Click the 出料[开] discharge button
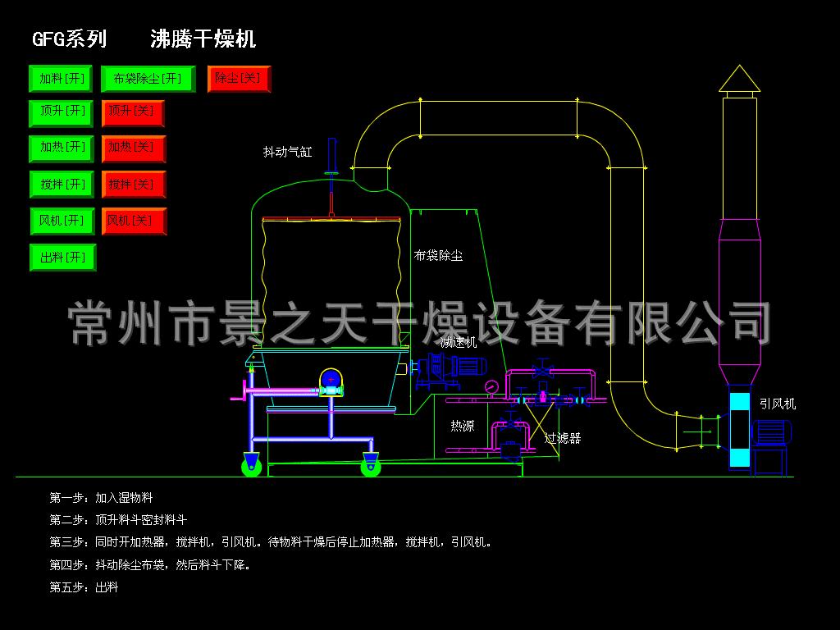Image resolution: width=840 pixels, height=630 pixels. [63, 257]
